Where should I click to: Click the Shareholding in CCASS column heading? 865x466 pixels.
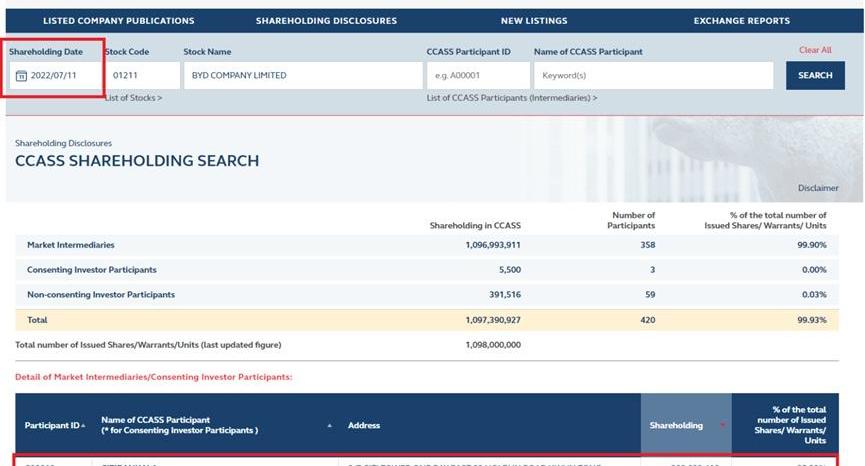[x=475, y=226]
